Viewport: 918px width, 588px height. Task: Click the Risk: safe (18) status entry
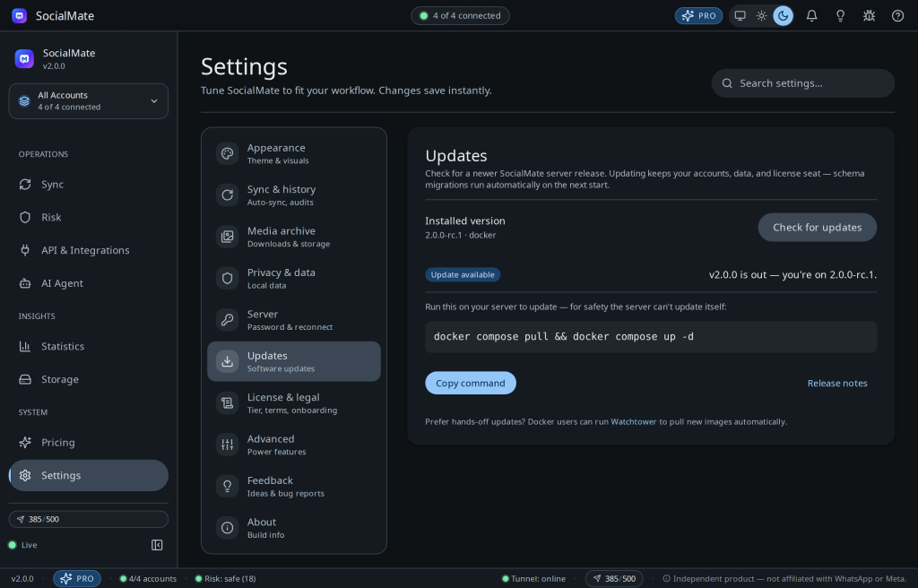click(225, 579)
